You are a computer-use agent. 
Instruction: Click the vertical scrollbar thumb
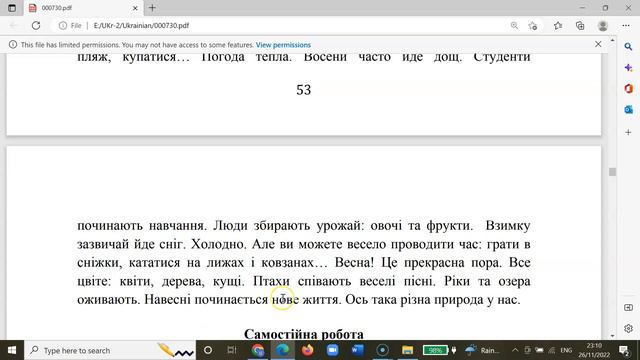click(612, 172)
